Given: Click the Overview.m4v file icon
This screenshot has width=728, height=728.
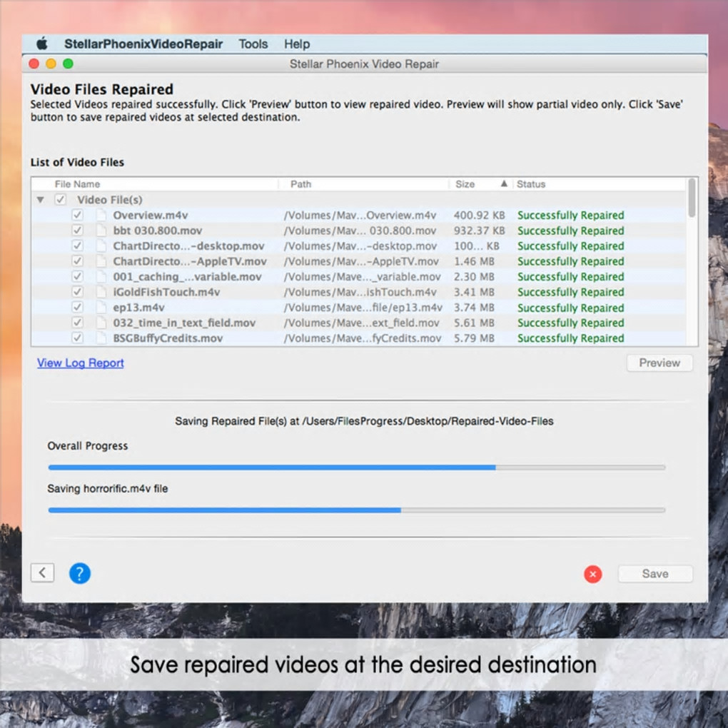Looking at the screenshot, I should click(x=101, y=215).
